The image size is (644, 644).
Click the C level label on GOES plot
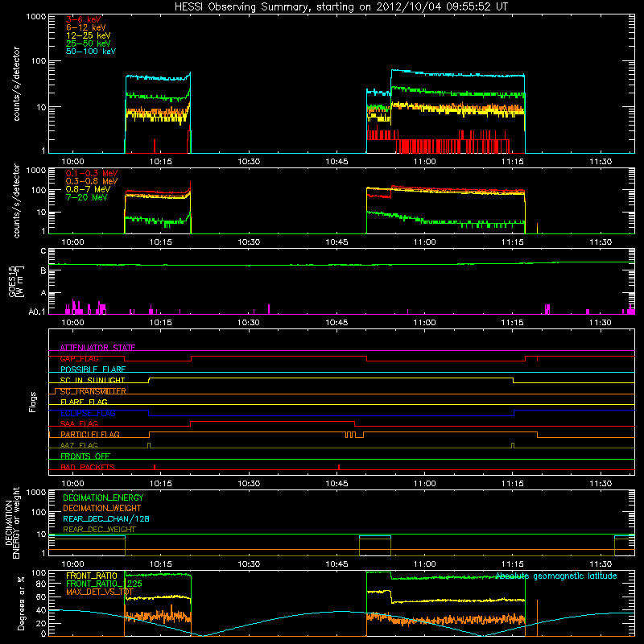[43, 251]
